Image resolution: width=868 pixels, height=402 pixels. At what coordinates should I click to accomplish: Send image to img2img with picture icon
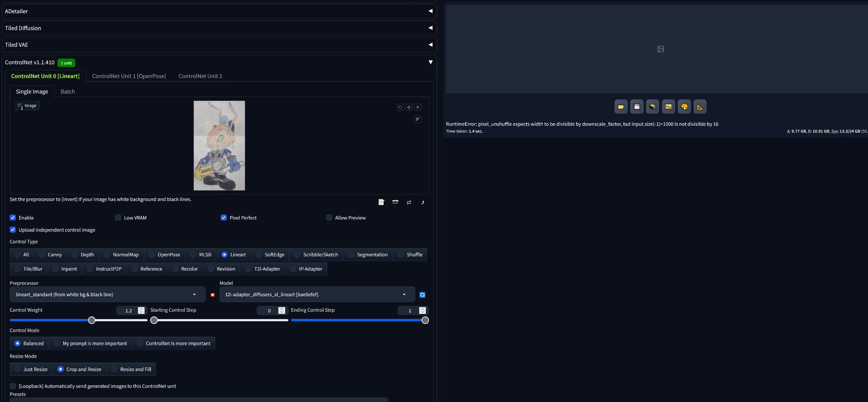click(x=668, y=107)
